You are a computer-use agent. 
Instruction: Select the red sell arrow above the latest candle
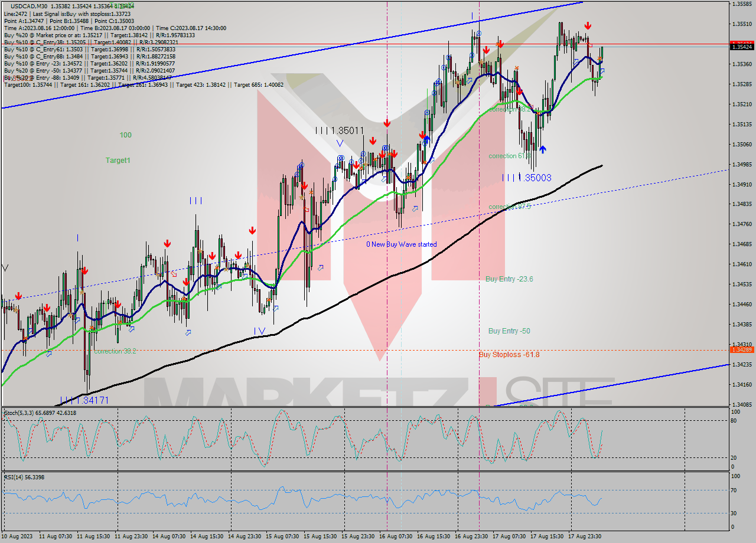tap(588, 25)
